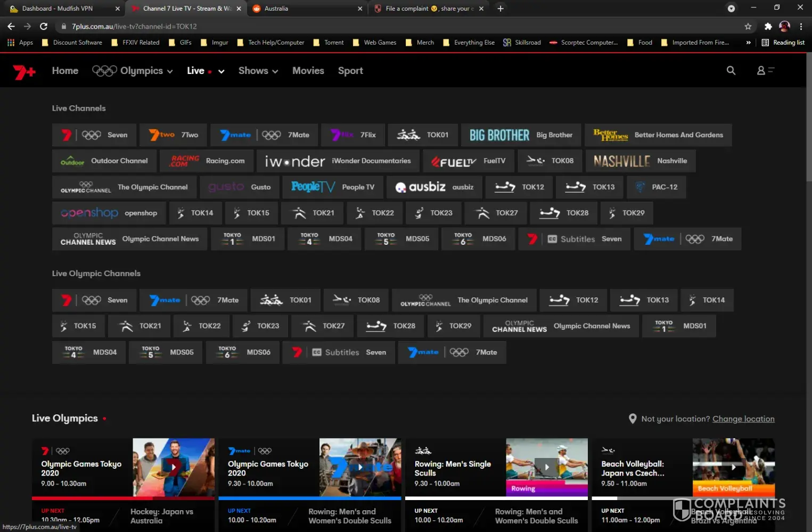Play the Rowing Men's Single Sculls thumbnail
This screenshot has height=532, width=812.
[546, 467]
